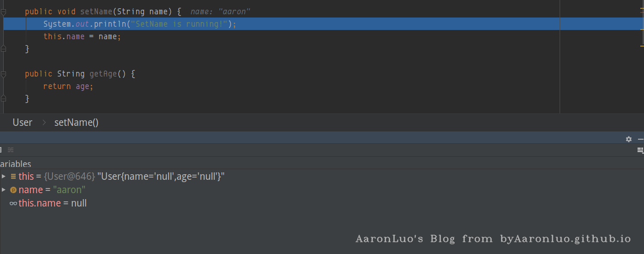Expand the 'name' variable node
The height and width of the screenshot is (254, 644).
(4, 189)
